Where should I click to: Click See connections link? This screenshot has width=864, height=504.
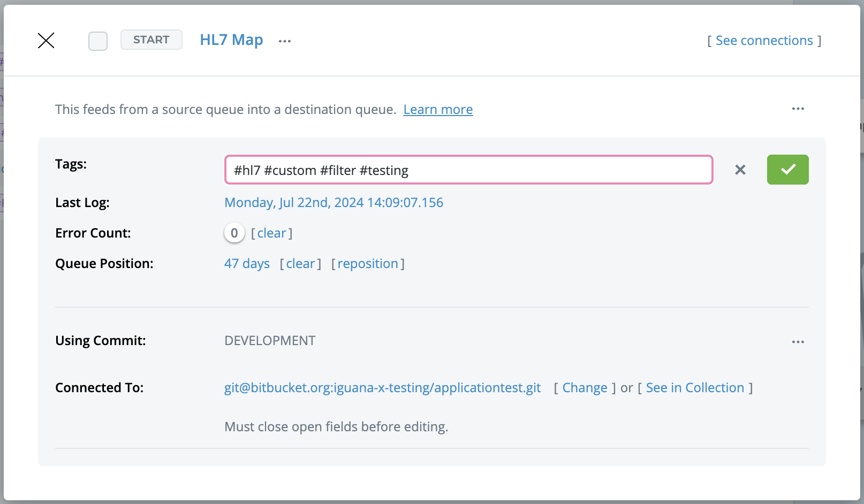(764, 41)
